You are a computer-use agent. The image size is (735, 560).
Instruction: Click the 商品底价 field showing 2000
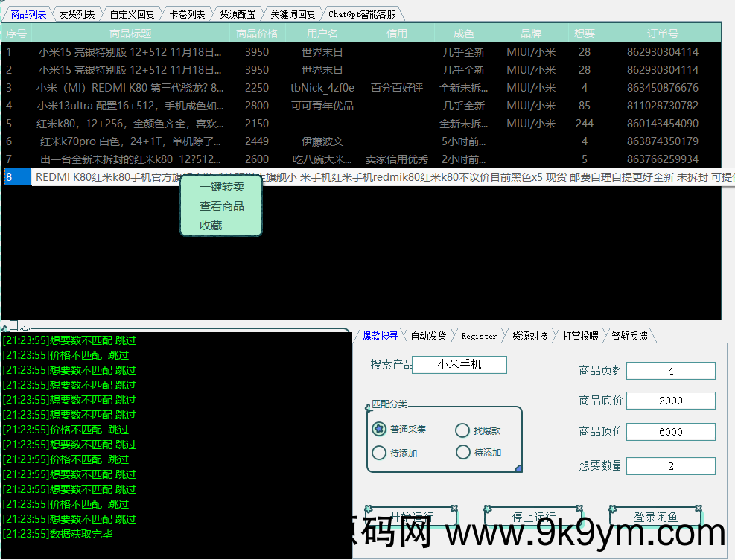pyautogui.click(x=670, y=401)
